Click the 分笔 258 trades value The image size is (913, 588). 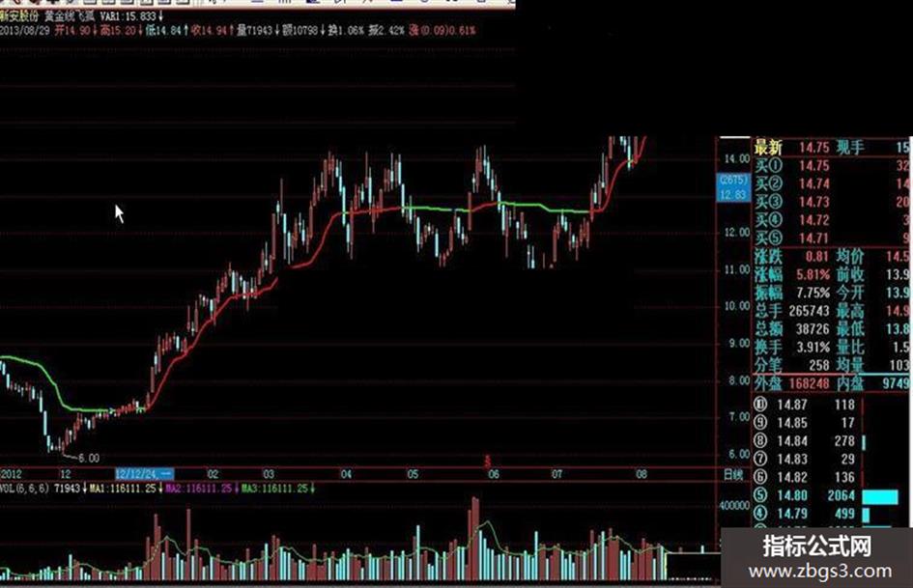tap(819, 365)
